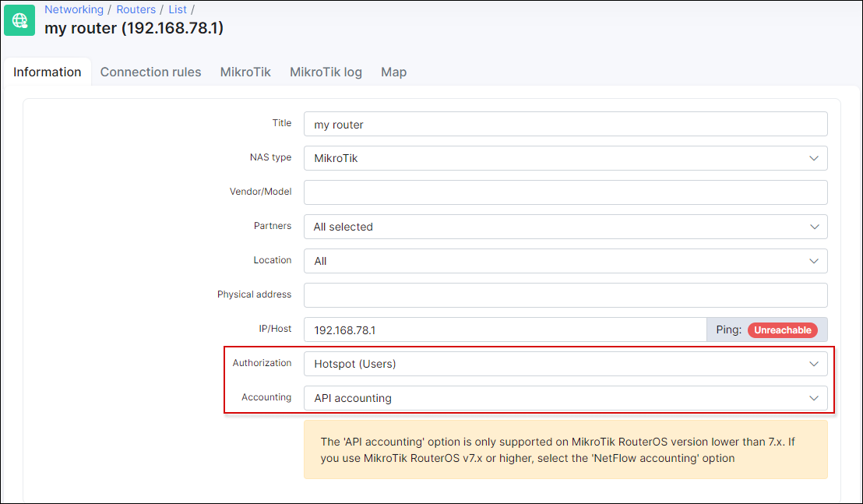
Task: Click the Physical address field
Action: [565, 295]
